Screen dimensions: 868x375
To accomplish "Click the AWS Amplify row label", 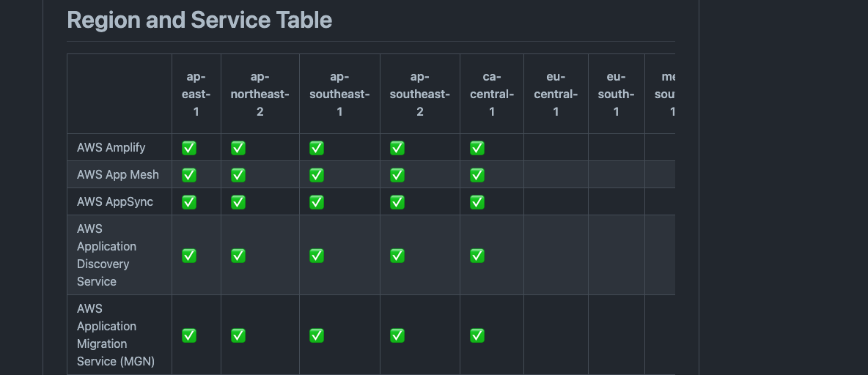I will (111, 148).
